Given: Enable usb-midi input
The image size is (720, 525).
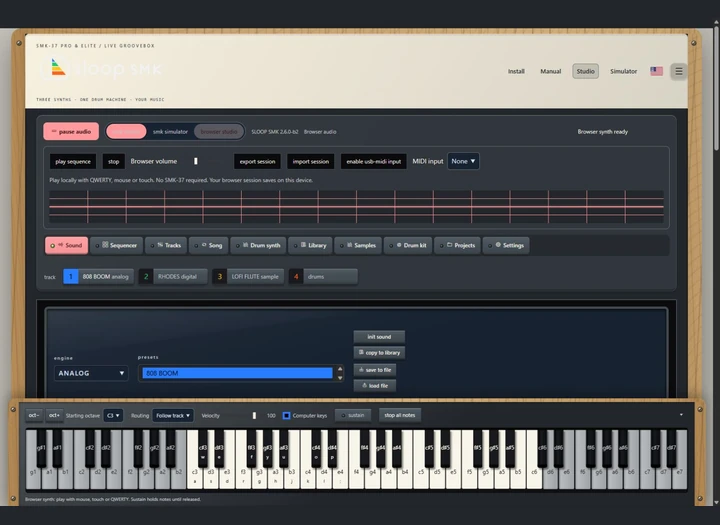Looking at the screenshot, I should pos(373,161).
